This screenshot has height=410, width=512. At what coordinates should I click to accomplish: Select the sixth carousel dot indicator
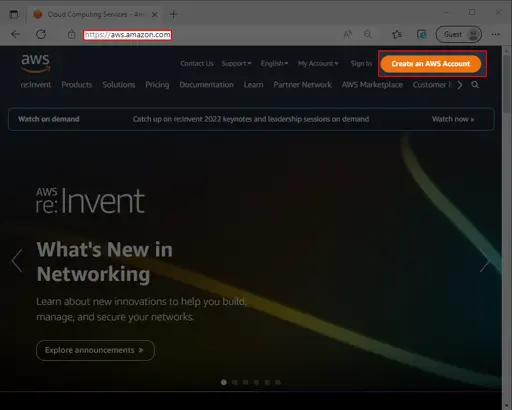click(278, 382)
